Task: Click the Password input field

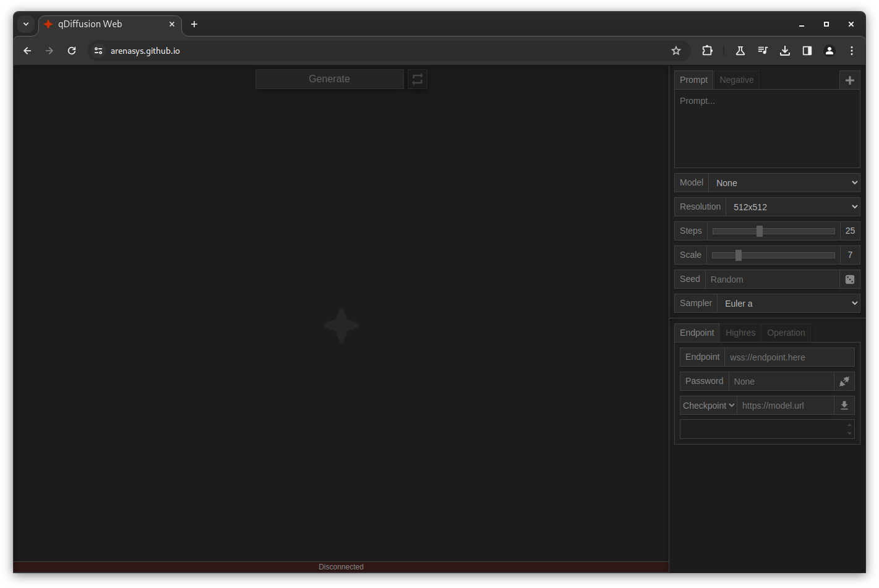Action: pos(781,381)
